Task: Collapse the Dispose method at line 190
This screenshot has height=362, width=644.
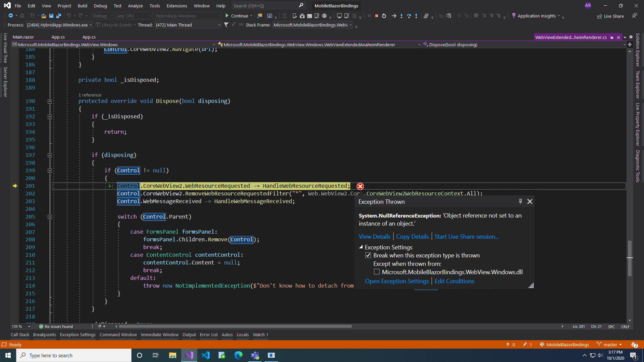Action: pyautogui.click(x=50, y=101)
